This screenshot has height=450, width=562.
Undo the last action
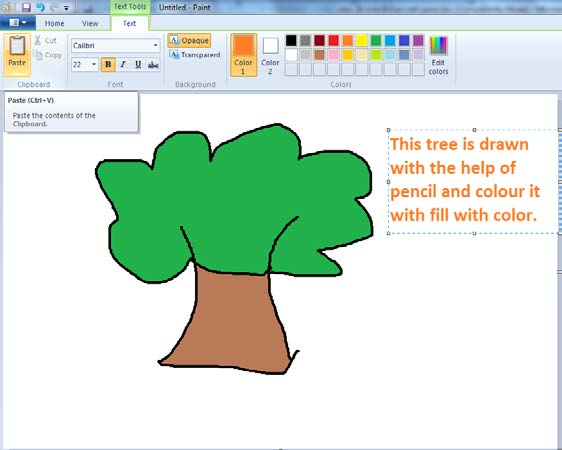[x=41, y=7]
